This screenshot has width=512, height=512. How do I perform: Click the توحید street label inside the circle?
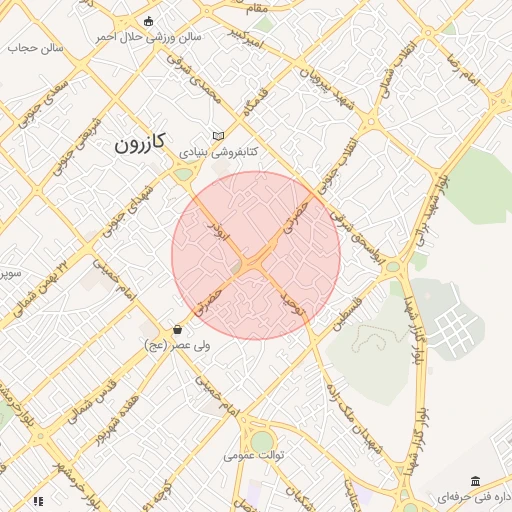point(293,303)
